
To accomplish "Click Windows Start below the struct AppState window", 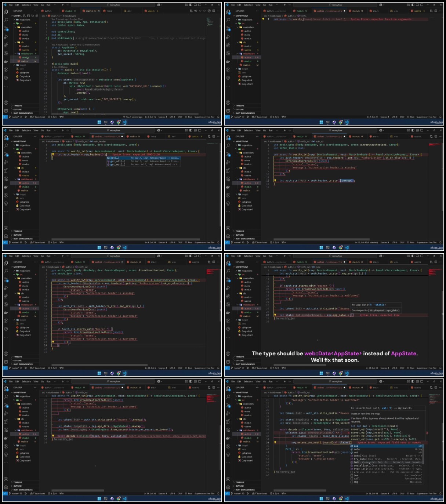I will (99, 122).
